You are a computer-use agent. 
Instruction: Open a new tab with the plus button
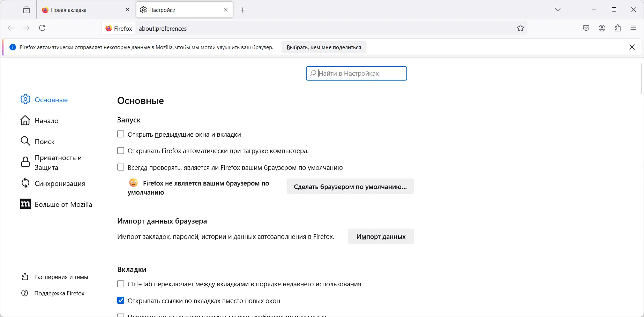point(242,10)
